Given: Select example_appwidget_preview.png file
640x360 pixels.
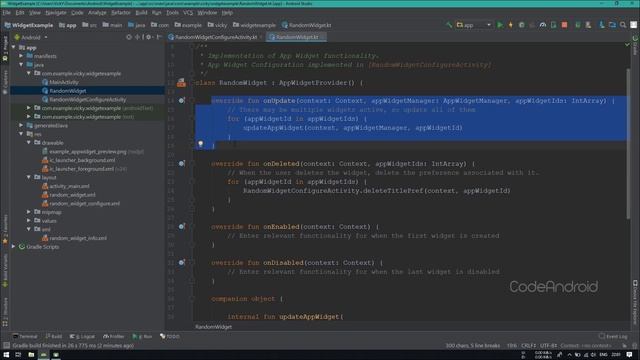Looking at the screenshot, I should tap(88, 151).
